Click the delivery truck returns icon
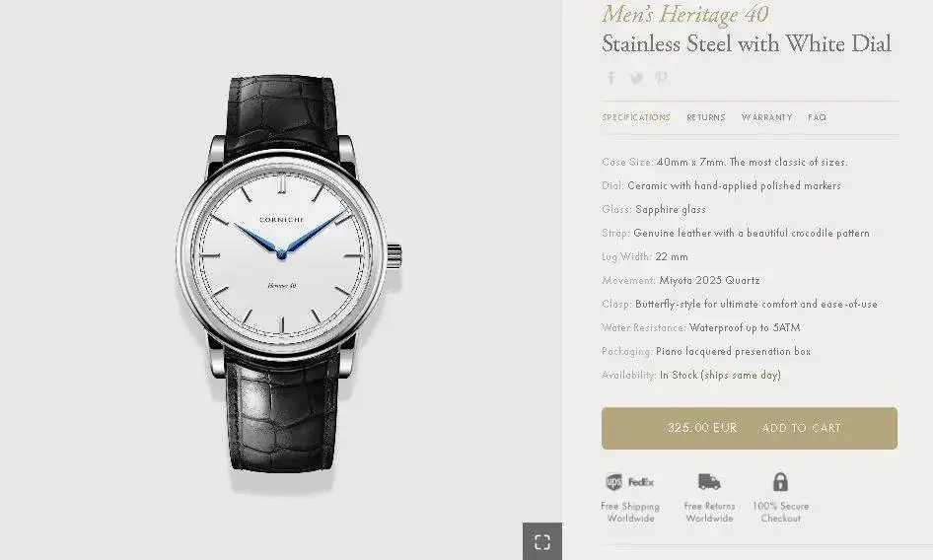 [709, 481]
